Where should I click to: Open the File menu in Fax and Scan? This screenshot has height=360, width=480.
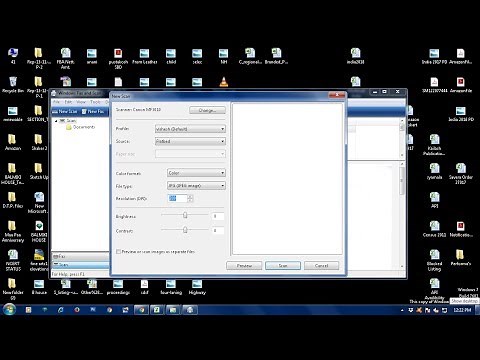pyautogui.click(x=57, y=102)
